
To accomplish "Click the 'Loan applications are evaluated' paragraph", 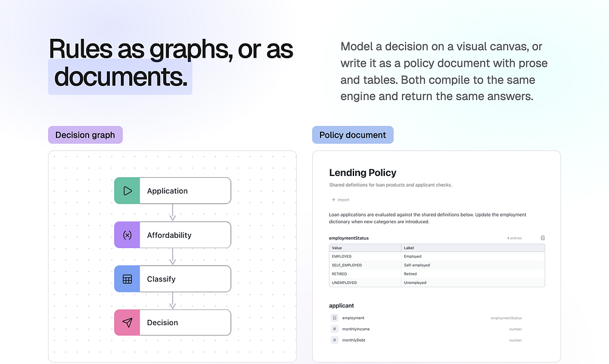I will point(427,218).
